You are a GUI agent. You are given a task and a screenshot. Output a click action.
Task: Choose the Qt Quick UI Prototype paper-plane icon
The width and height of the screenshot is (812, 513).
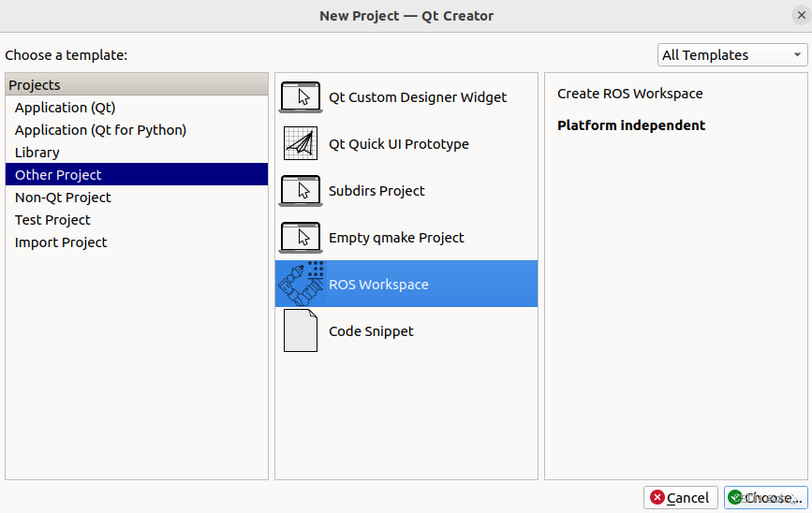[x=301, y=143]
